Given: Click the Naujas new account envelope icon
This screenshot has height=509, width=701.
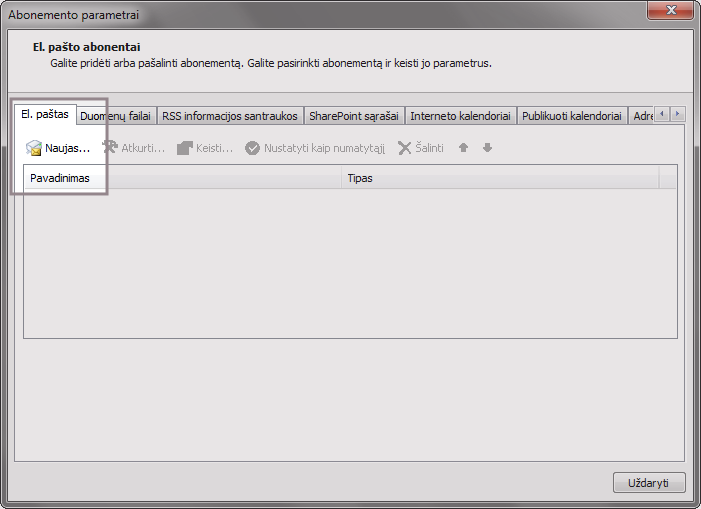Looking at the screenshot, I should pos(34,148).
